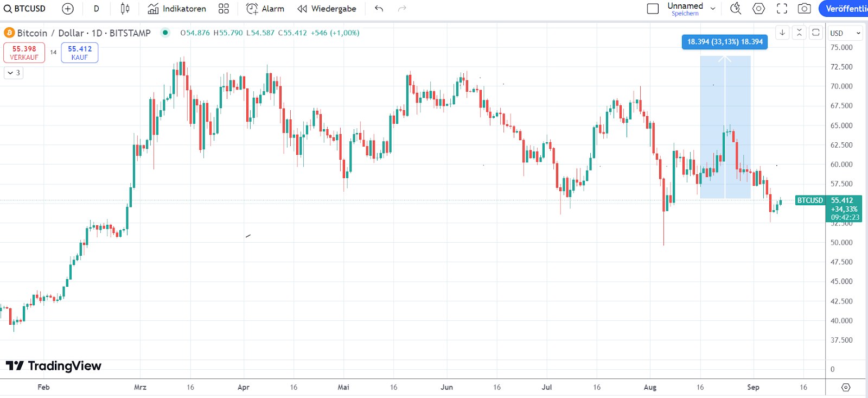
Task: Start replay mode via Wiedergabe
Action: (327, 9)
